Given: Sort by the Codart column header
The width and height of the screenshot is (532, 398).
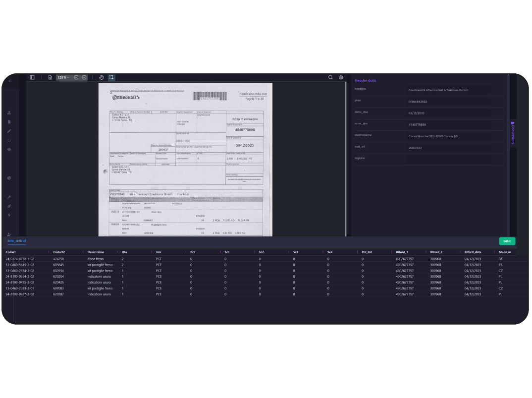Looking at the screenshot, I should tap(10, 252).
